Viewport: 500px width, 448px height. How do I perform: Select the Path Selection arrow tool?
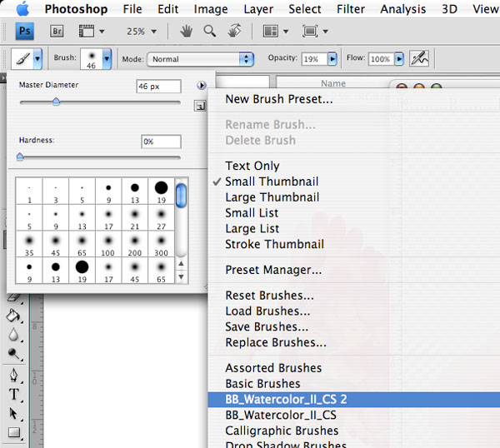pyautogui.click(x=14, y=413)
